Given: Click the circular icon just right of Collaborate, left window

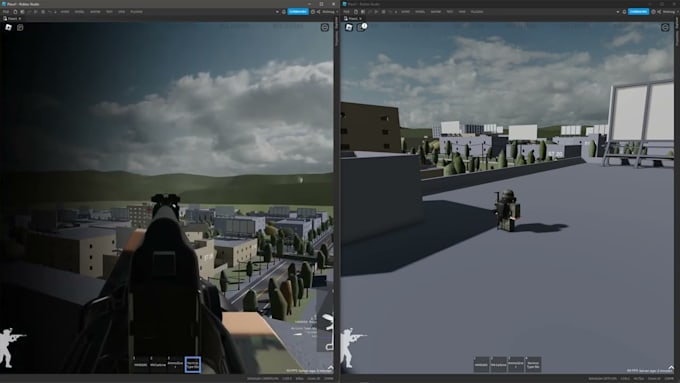Looking at the screenshot, I should click(313, 12).
